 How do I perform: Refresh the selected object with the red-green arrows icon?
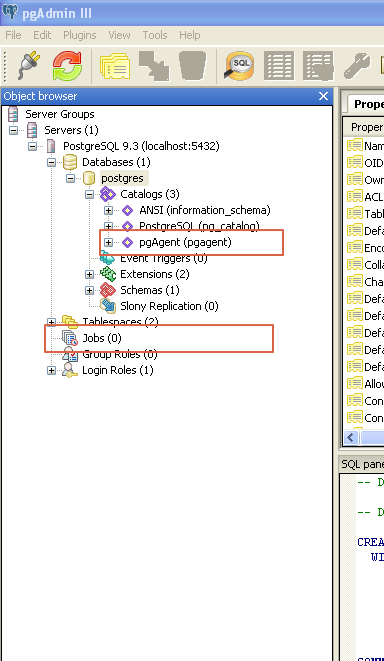pyautogui.click(x=67, y=65)
